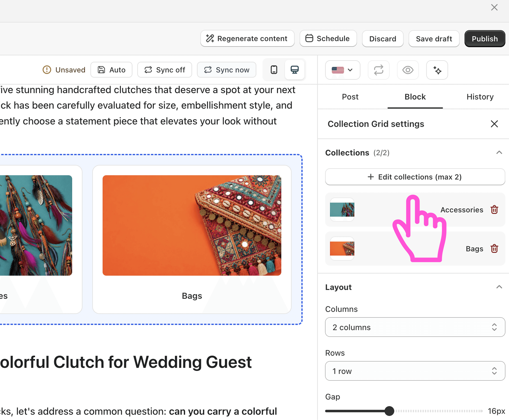This screenshot has height=420, width=509.
Task: Close the editor with the top X
Action: pyautogui.click(x=494, y=7)
